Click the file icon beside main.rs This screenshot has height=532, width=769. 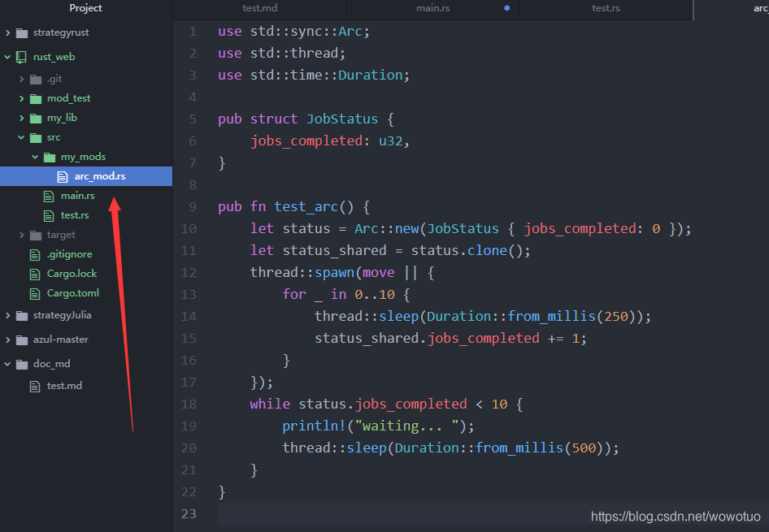click(x=48, y=195)
